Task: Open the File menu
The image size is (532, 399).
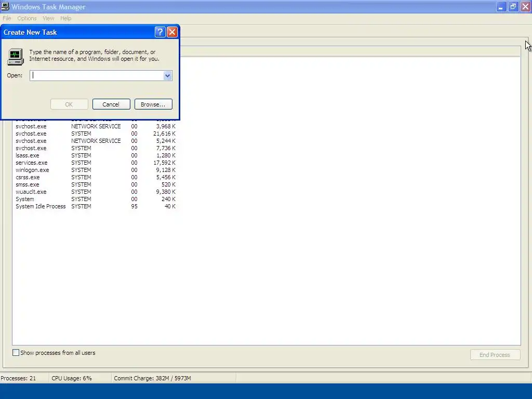Action: 7,18
